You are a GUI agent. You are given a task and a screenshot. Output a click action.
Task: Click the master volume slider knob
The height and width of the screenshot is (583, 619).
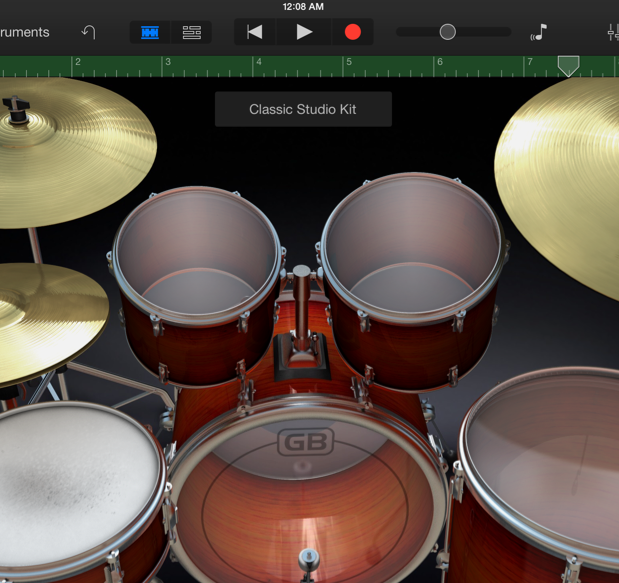tap(448, 32)
